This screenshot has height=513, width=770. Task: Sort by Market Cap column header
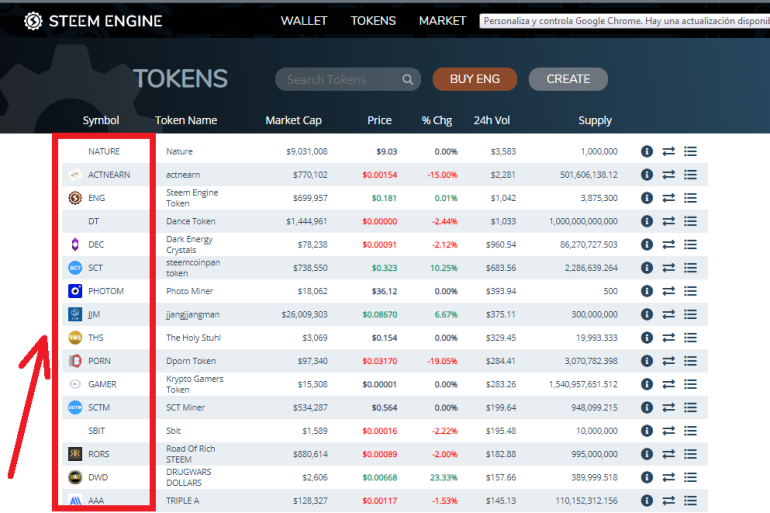pyautogui.click(x=294, y=120)
